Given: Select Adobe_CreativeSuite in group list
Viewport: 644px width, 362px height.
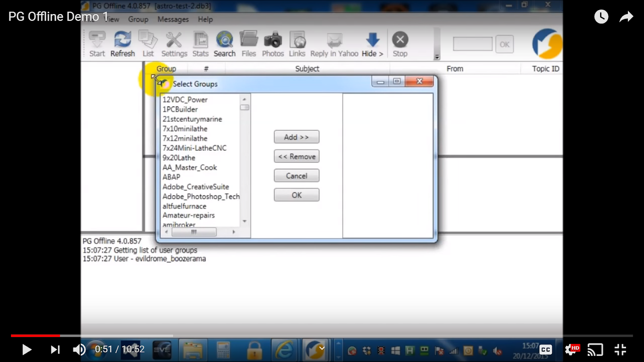Looking at the screenshot, I should 196,187.
